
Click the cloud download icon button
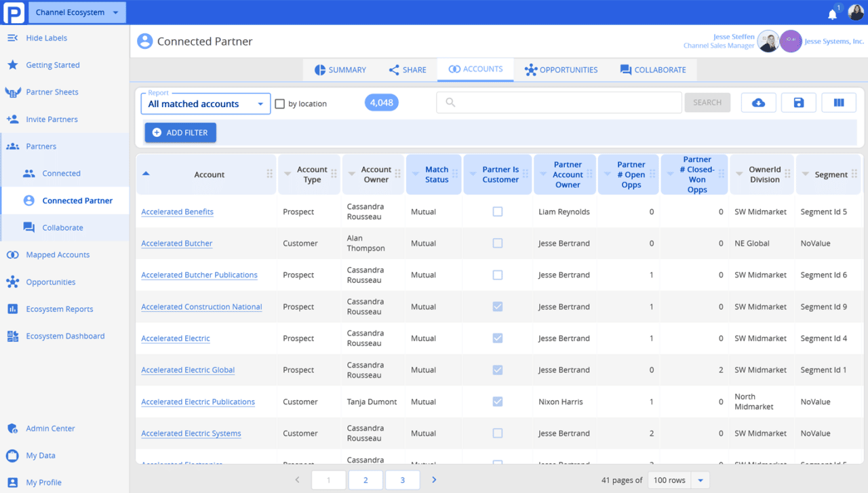pyautogui.click(x=759, y=102)
